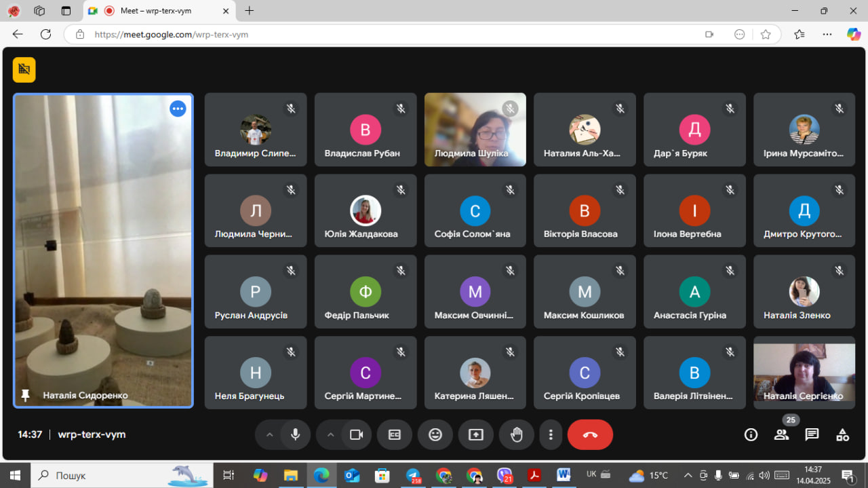The width and height of the screenshot is (868, 488).
Task: Click muted mic icon on Наталія Зленко tile
Action: pyautogui.click(x=840, y=271)
